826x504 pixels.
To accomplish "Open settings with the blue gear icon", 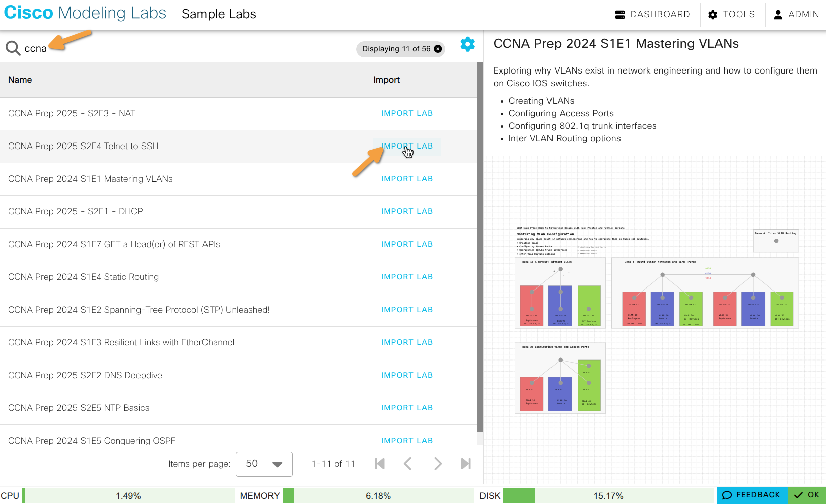I will 468,44.
